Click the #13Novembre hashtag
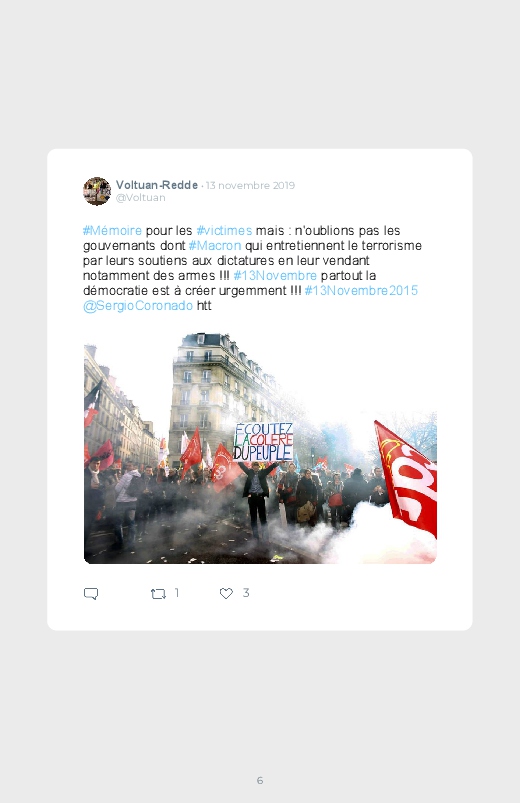The image size is (520, 803). point(275,276)
